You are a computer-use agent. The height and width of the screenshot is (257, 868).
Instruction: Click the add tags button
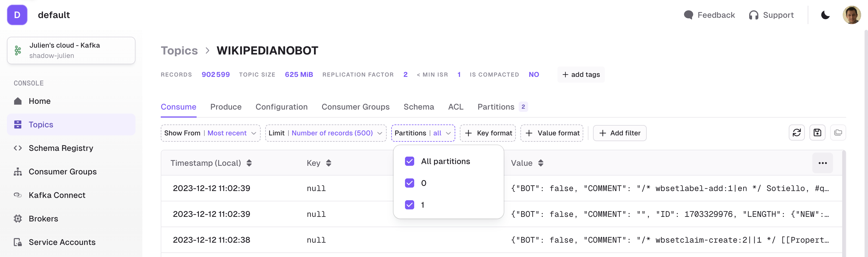pos(581,75)
